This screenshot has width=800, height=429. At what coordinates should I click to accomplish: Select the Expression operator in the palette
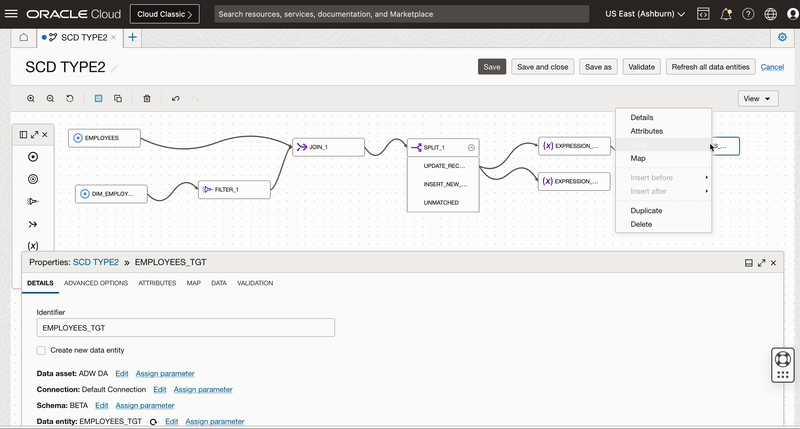coord(33,245)
